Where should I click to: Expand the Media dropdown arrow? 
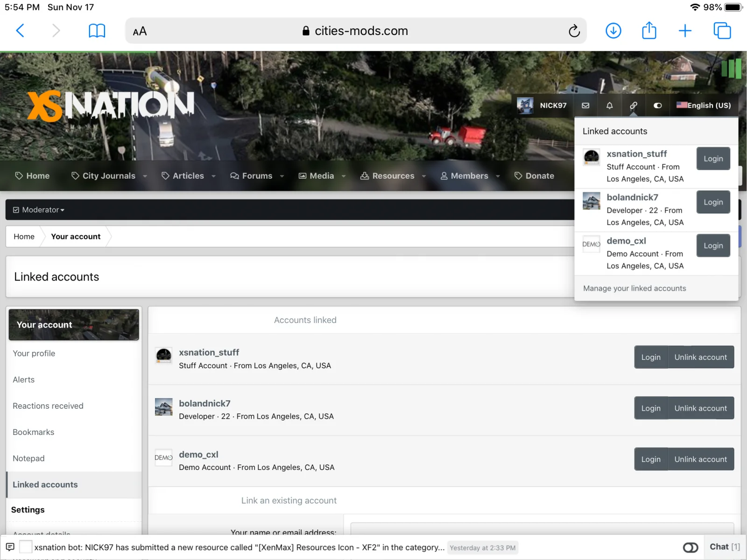(344, 176)
